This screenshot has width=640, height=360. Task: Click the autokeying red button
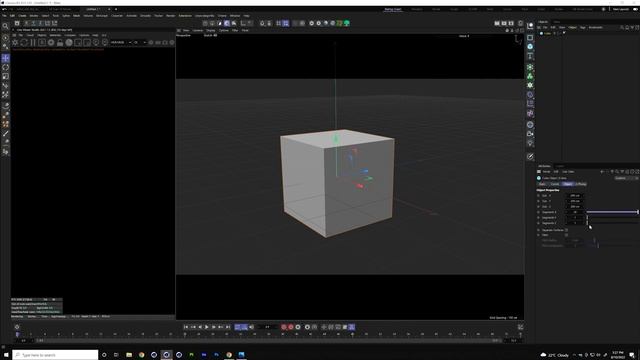point(291,327)
